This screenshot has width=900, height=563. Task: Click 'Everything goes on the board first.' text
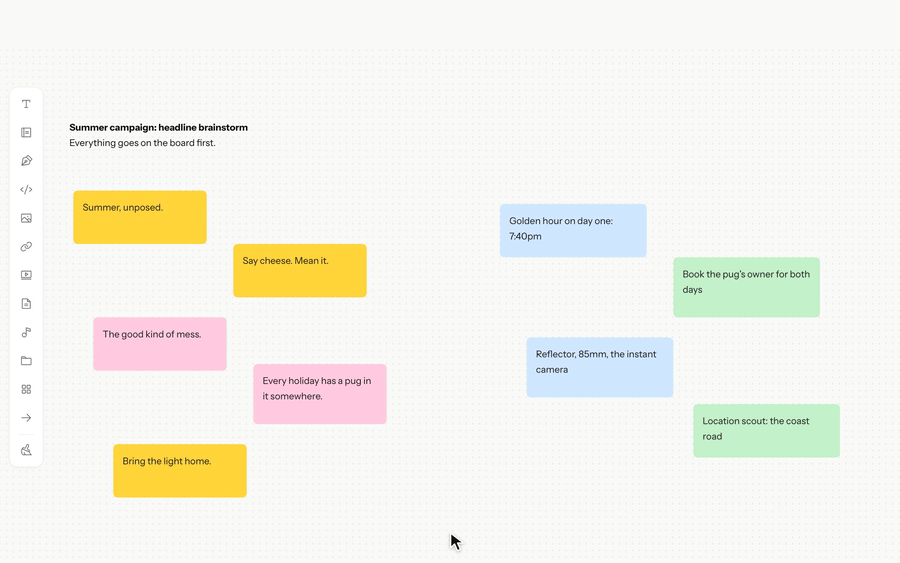tap(142, 143)
